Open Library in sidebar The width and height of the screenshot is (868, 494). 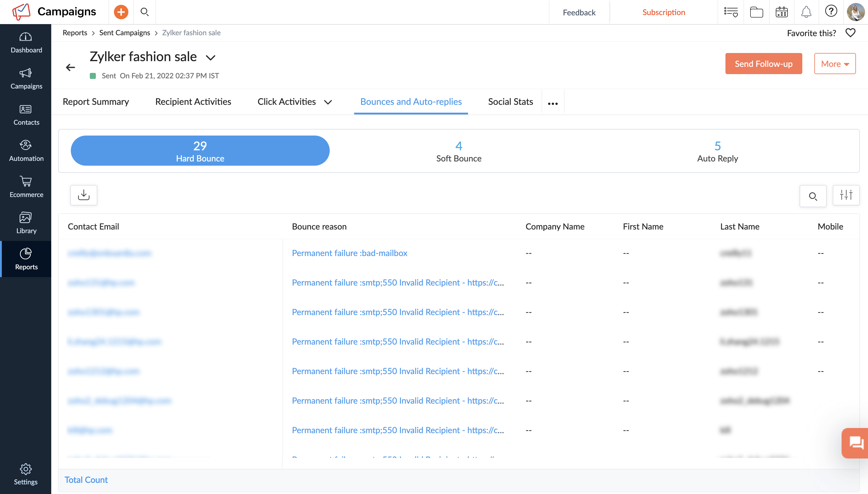point(26,223)
